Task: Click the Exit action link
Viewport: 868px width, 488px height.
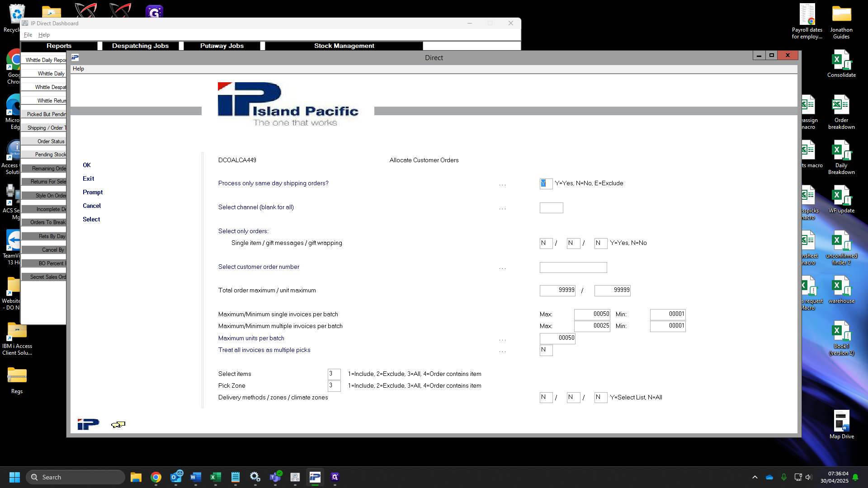Action: click(89, 178)
